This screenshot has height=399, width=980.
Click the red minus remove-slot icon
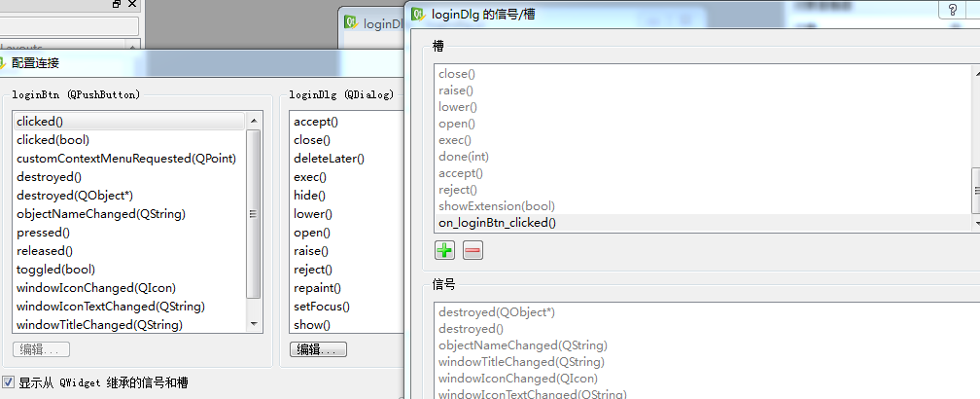tap(472, 251)
